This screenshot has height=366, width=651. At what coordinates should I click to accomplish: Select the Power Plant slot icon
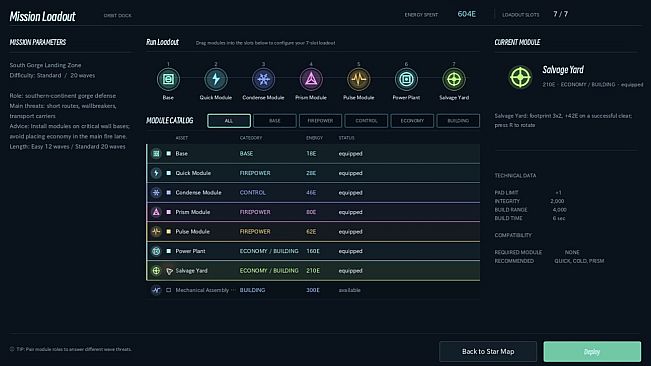pyautogui.click(x=406, y=79)
